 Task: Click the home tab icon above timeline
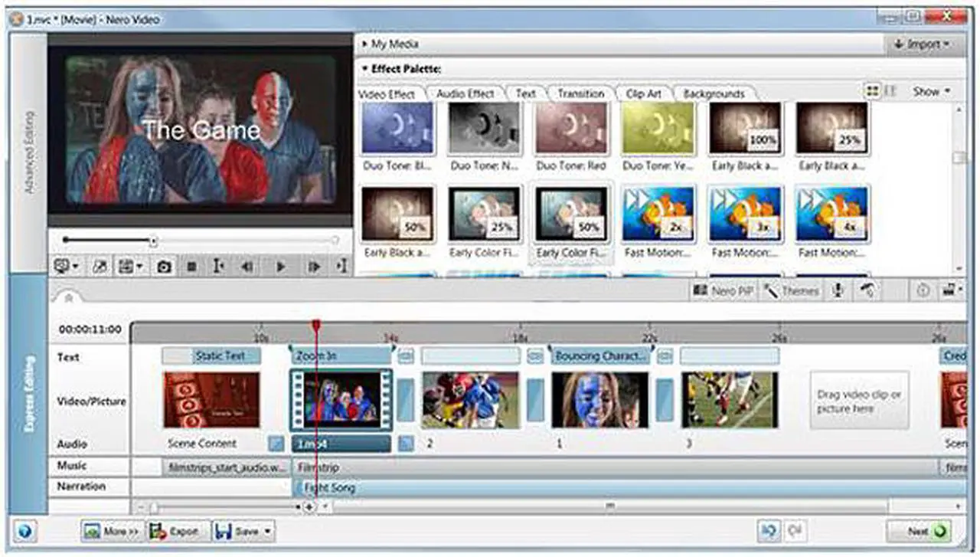click(x=67, y=297)
